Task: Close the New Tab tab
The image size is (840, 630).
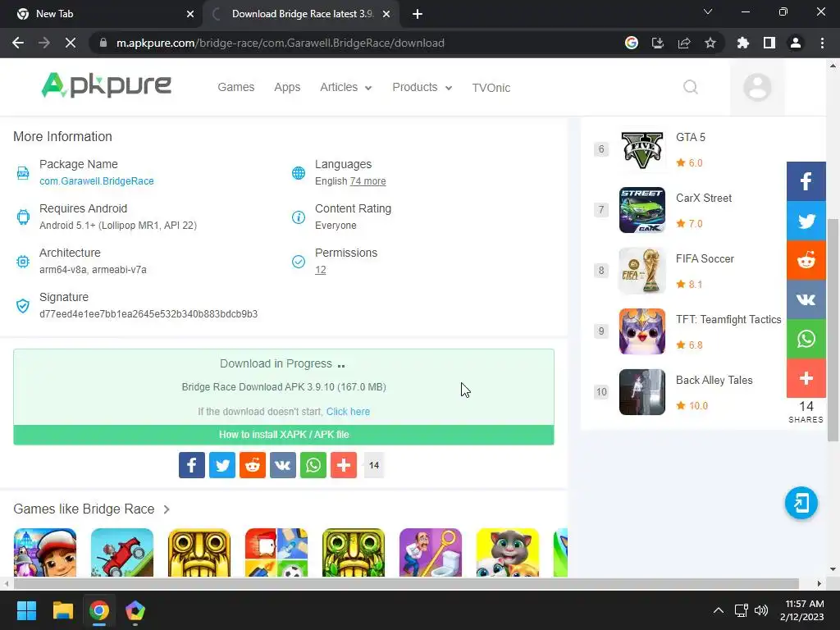Action: (190, 14)
